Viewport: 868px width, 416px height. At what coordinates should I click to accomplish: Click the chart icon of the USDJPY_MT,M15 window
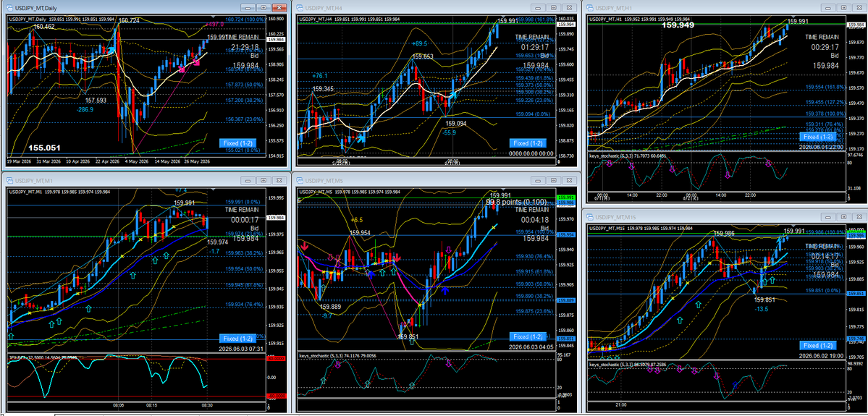point(590,216)
